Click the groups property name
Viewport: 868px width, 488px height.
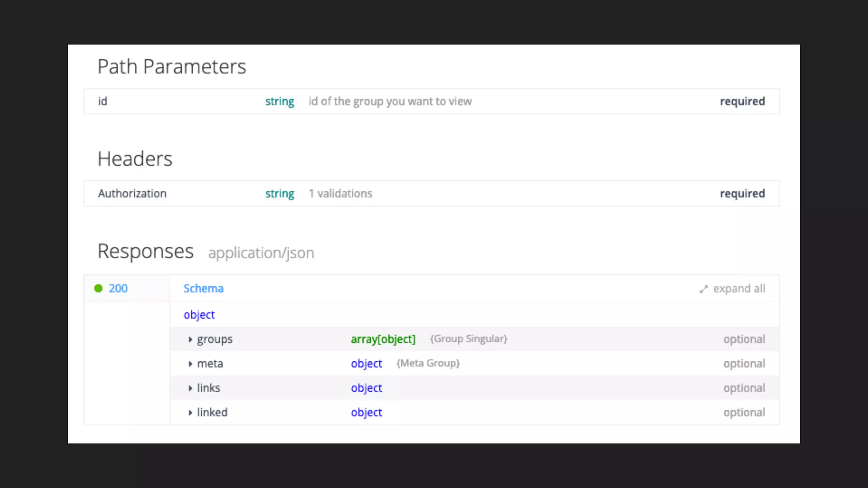[214, 339]
